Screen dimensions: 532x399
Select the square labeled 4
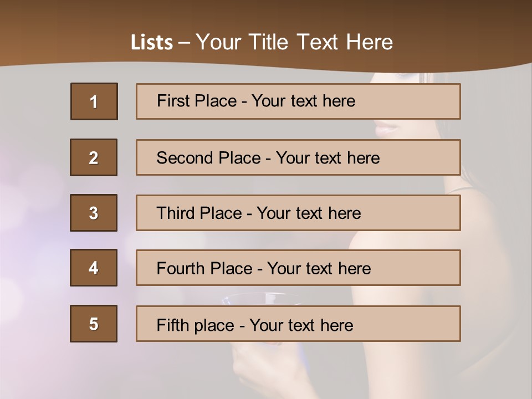click(94, 268)
